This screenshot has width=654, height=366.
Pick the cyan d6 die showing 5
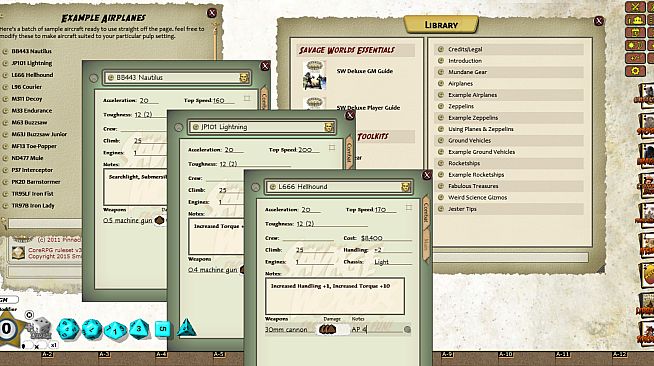tap(163, 329)
